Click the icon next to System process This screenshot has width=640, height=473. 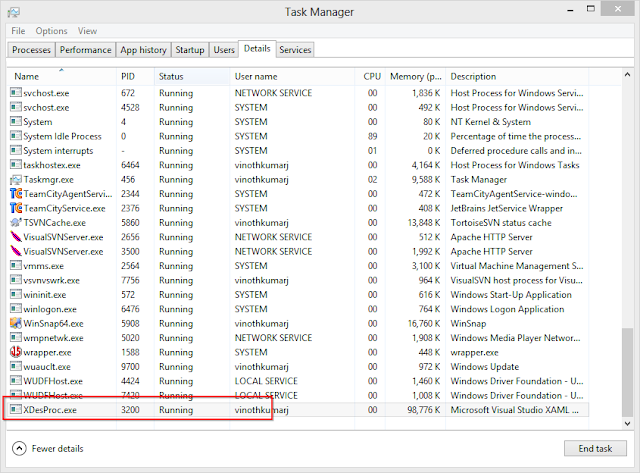pos(16,121)
